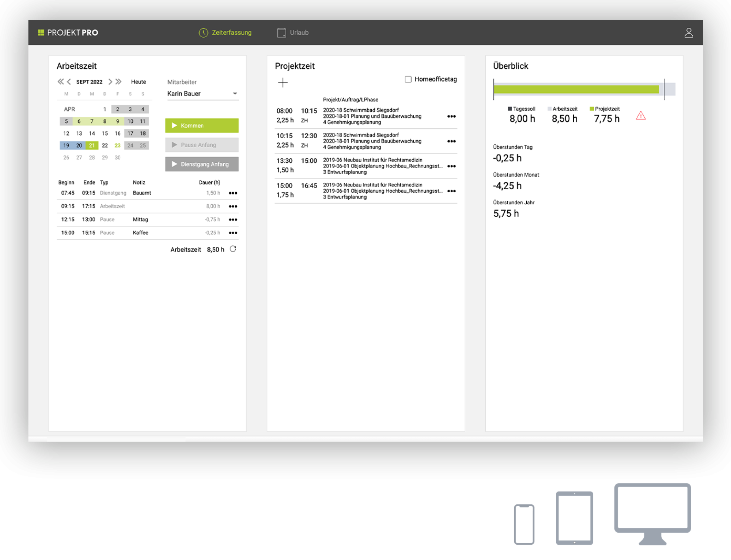Start Dienstgang Anfang
This screenshot has height=560, width=731.
click(202, 164)
